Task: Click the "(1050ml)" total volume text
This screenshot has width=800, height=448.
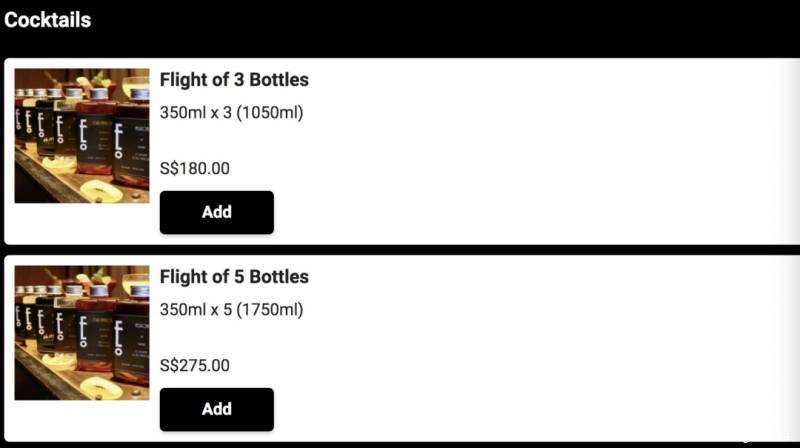Action: 269,113
